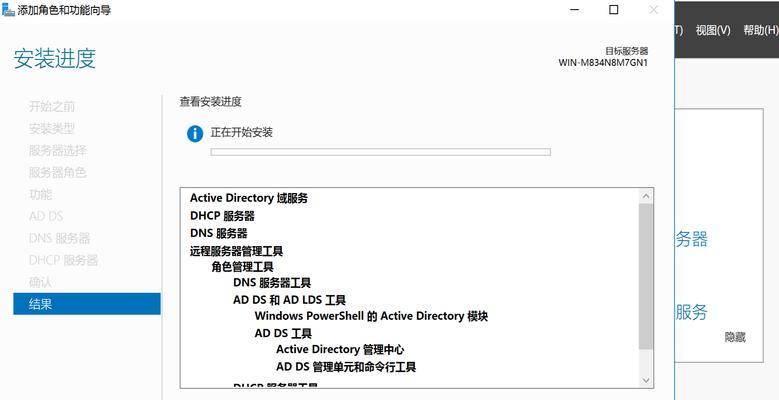Click 角色管理工具 list entry

(x=242, y=267)
